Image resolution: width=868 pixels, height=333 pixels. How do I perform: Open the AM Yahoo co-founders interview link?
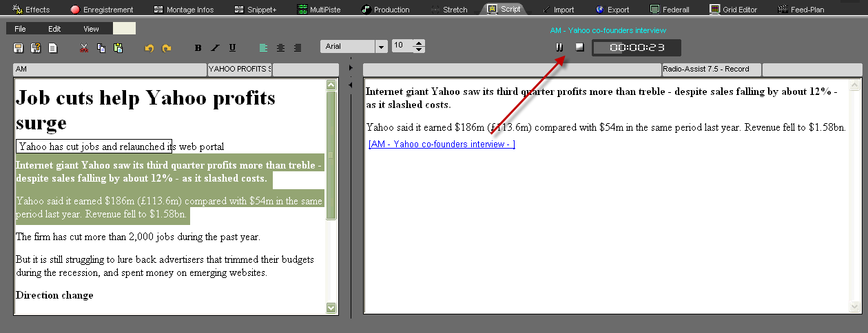[x=442, y=144]
